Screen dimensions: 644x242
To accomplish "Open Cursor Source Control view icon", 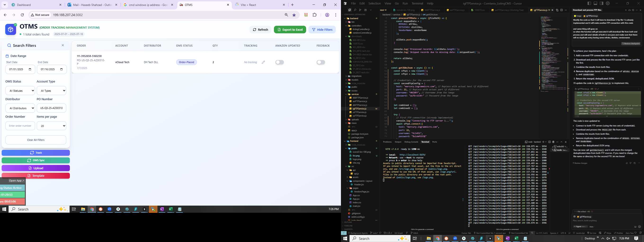I will coord(360,10).
